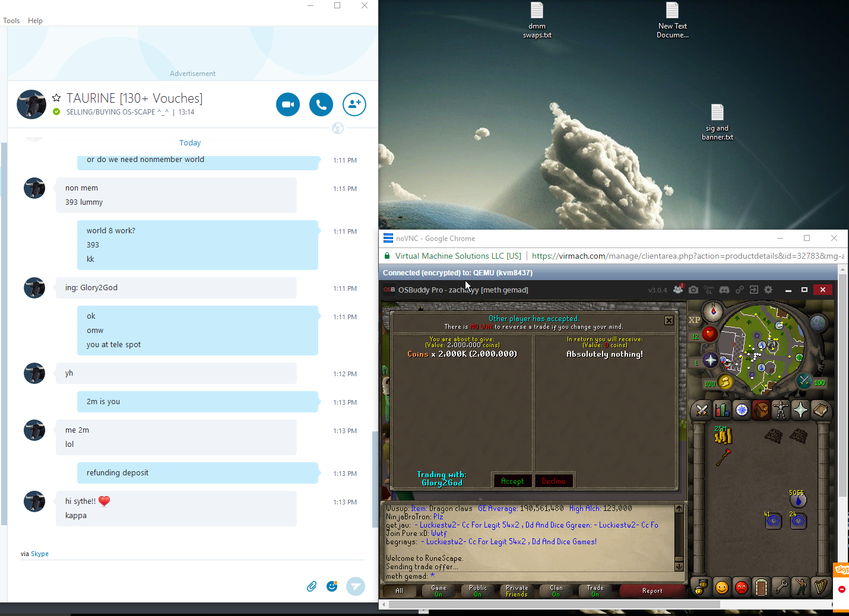
Task: Toggle the Clan chat filter
Action: click(x=556, y=590)
